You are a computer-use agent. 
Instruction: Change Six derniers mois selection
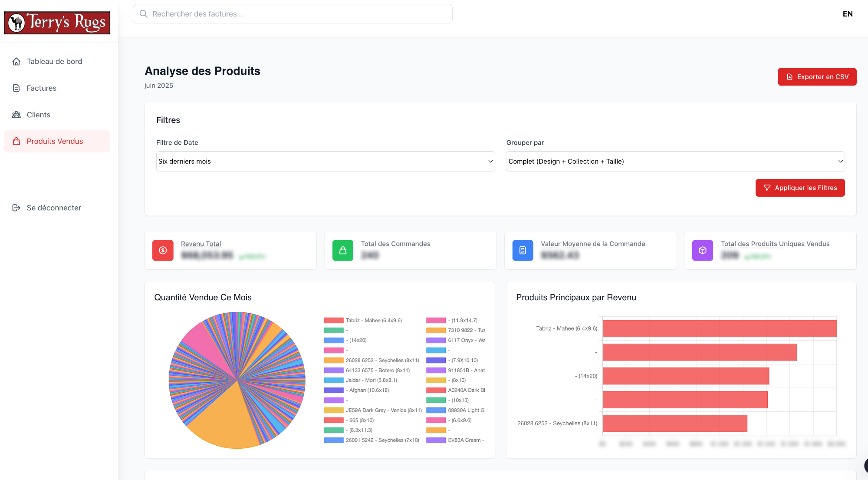click(325, 161)
